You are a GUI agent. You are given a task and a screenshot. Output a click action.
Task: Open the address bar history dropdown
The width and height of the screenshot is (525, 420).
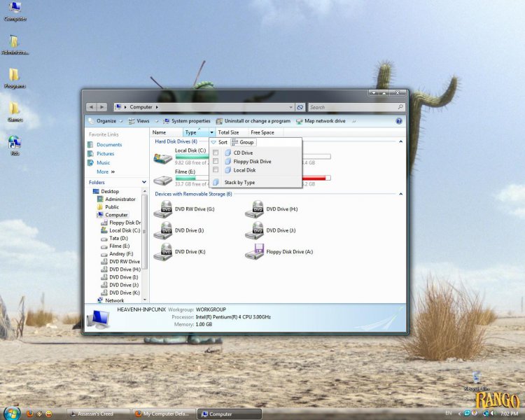pos(290,107)
